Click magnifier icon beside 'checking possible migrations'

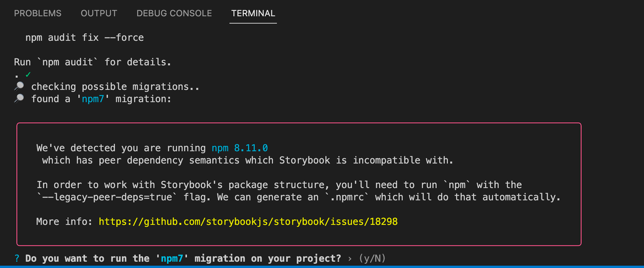pos(19,87)
